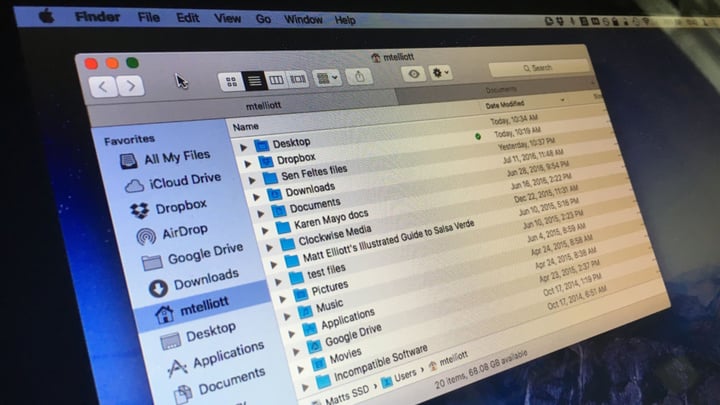This screenshot has width=720, height=405.
Task: Open the Help menu
Action: (345, 20)
